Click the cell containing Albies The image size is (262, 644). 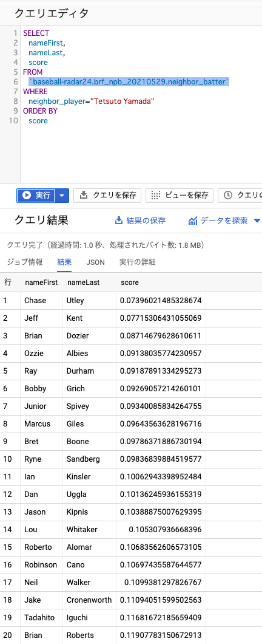(89, 354)
